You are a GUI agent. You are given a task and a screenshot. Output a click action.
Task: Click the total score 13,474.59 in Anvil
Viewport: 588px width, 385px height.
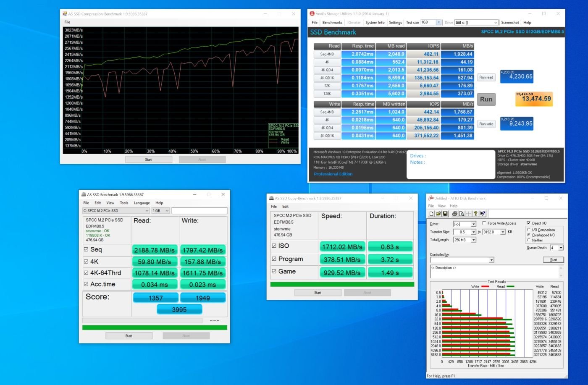pos(534,99)
